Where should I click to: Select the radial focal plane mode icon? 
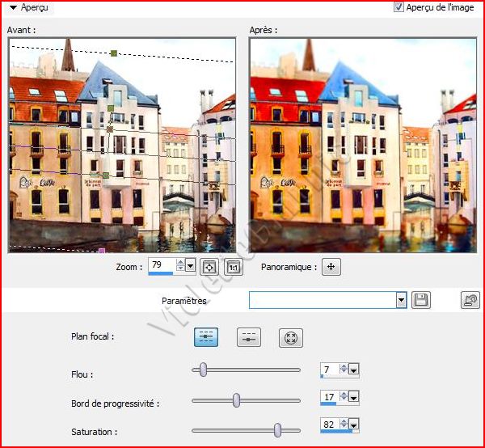pos(290,338)
